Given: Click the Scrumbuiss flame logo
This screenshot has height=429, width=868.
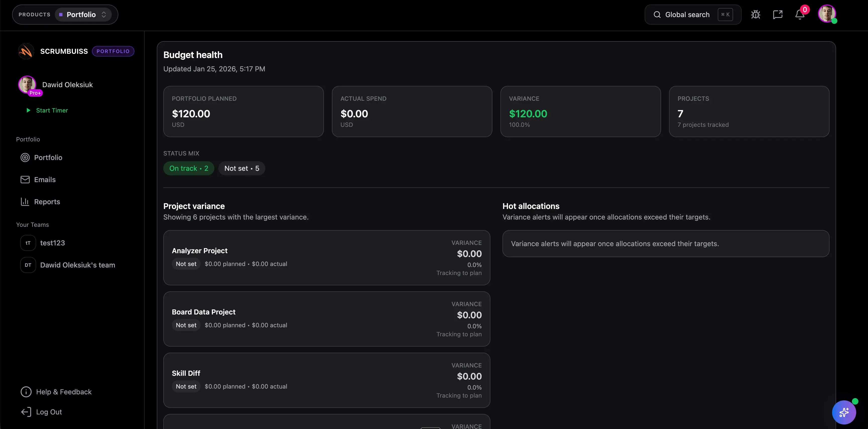Looking at the screenshot, I should coord(26,51).
